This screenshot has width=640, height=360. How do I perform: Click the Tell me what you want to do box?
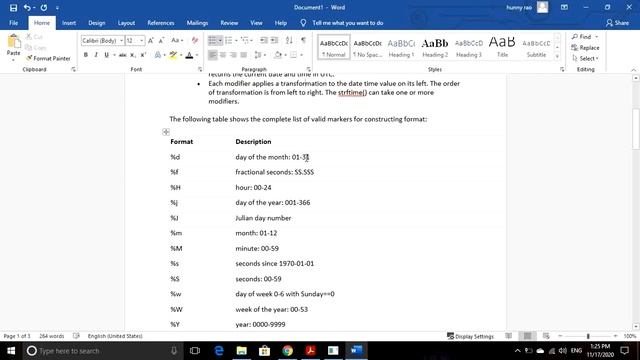pyautogui.click(x=347, y=23)
